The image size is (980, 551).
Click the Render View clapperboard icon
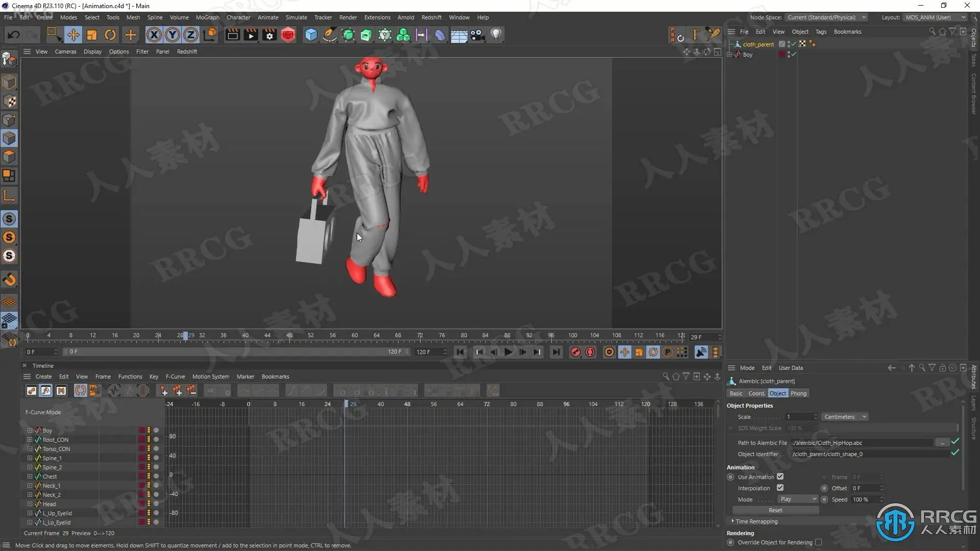[x=232, y=35]
